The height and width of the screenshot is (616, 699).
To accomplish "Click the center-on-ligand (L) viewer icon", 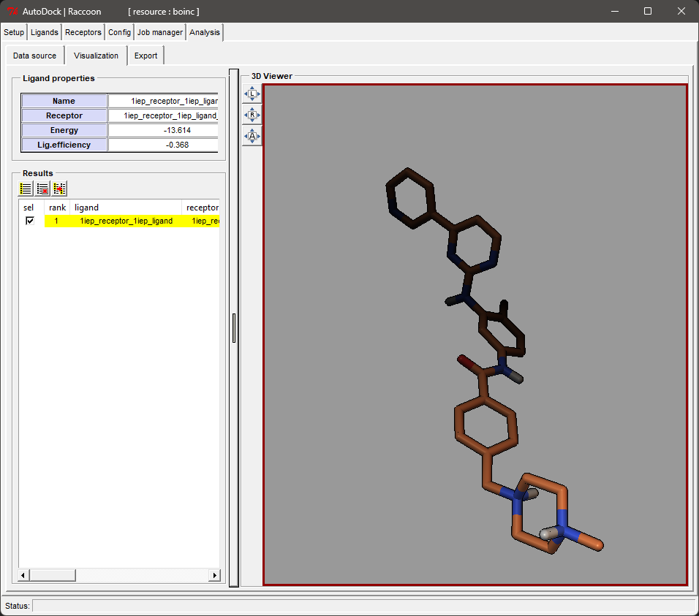I will [252, 94].
